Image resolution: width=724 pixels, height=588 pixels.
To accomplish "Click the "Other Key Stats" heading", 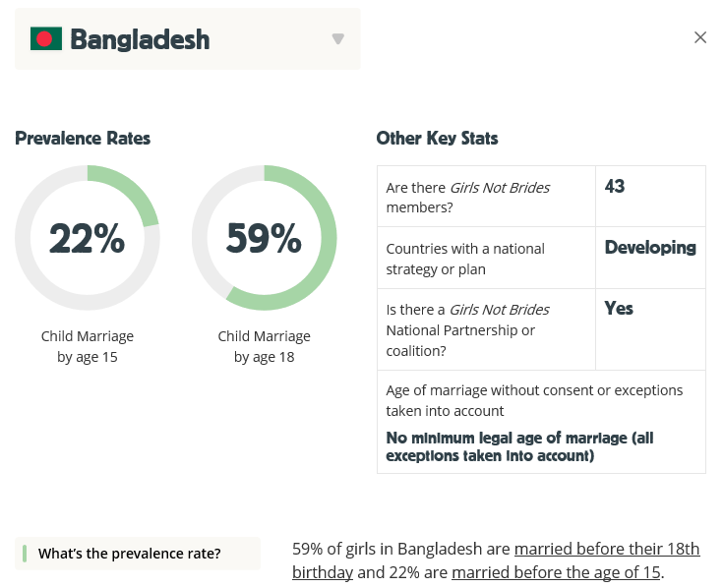I will click(x=437, y=139).
